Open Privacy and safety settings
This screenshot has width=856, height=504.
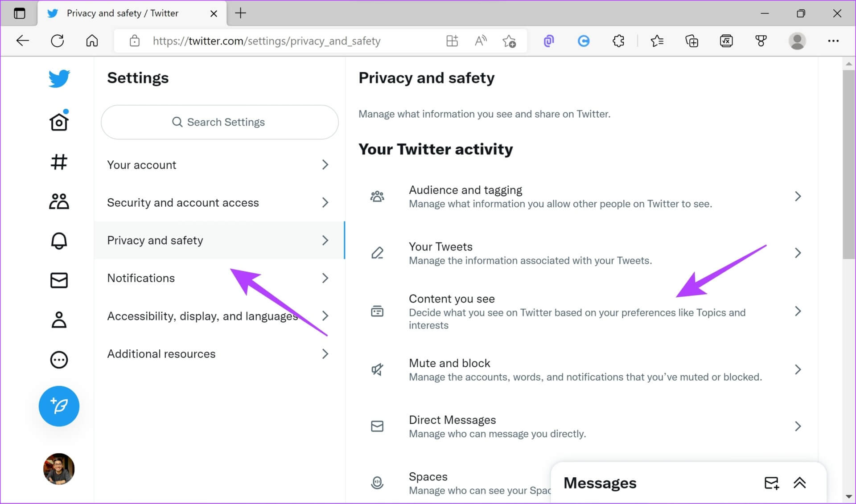(x=155, y=240)
